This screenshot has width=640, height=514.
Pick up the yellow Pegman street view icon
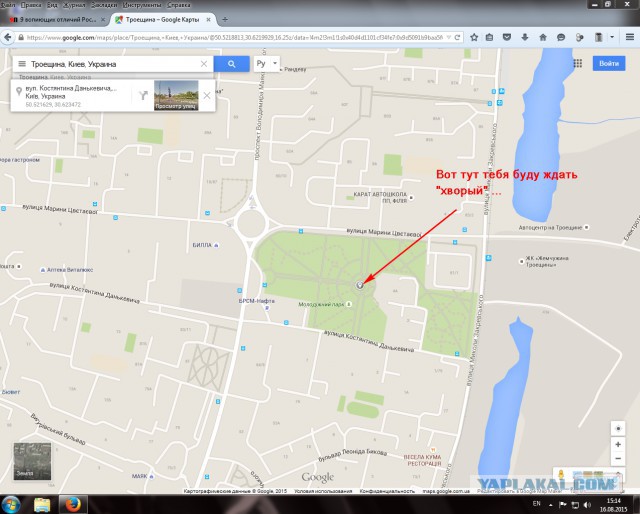click(x=561, y=475)
